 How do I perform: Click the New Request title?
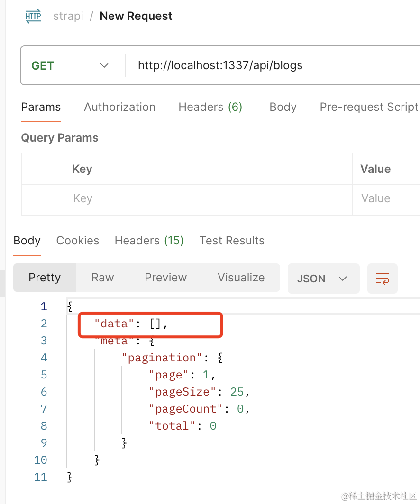pyautogui.click(x=136, y=16)
